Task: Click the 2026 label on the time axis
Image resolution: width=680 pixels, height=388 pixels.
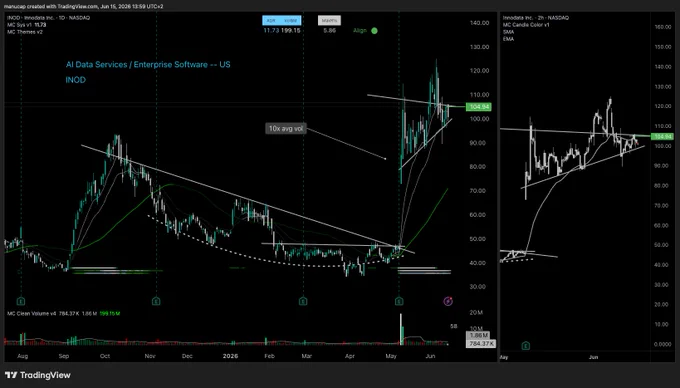Action: coord(230,356)
